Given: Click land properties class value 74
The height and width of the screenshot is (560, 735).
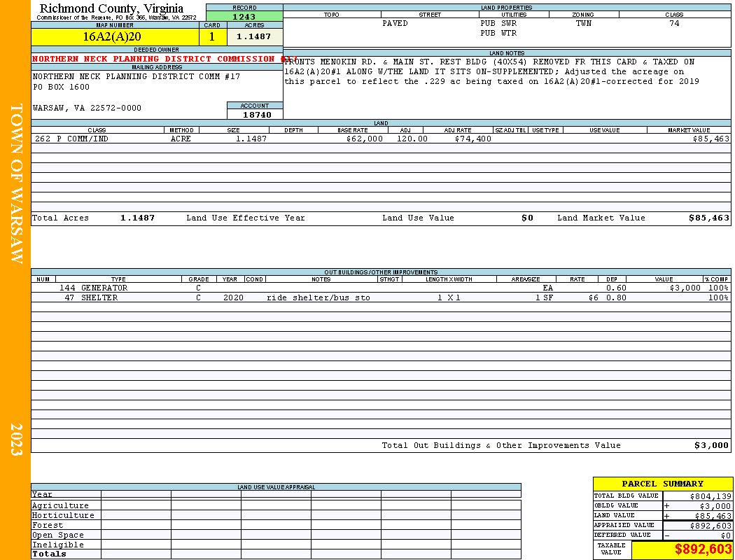Looking at the screenshot, I should 674,23.
